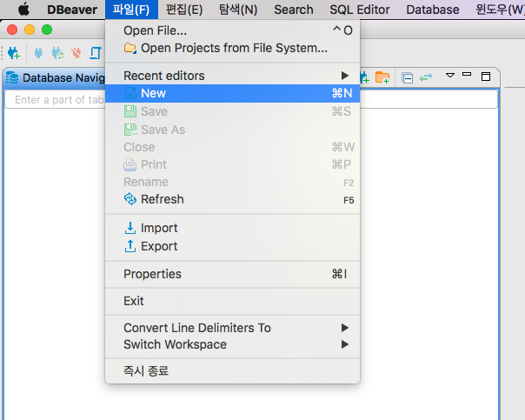
Task: Open the Search menu
Action: pyautogui.click(x=294, y=10)
